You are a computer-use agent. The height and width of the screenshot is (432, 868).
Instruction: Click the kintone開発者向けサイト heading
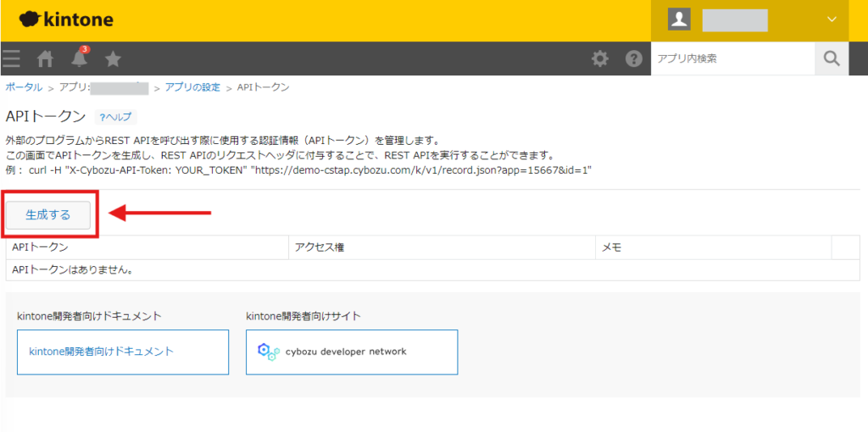(x=303, y=317)
